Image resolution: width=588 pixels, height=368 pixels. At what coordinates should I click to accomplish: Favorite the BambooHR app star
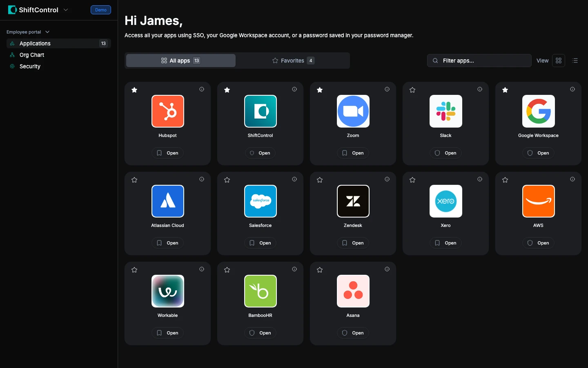point(227,270)
